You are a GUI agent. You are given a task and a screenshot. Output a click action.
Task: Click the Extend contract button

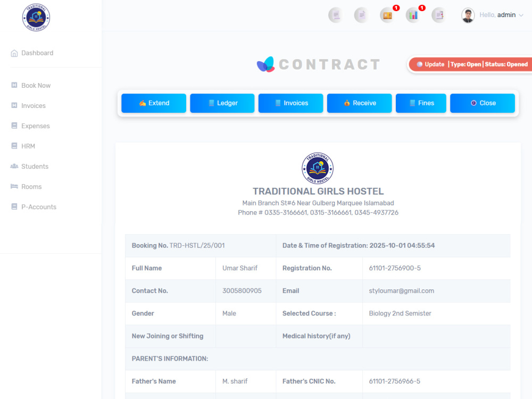pos(154,103)
